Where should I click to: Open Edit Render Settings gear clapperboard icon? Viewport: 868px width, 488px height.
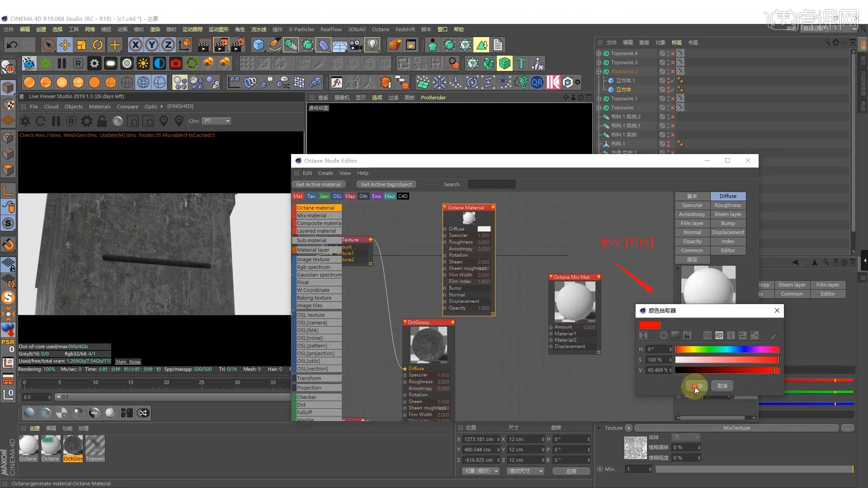pos(238,45)
